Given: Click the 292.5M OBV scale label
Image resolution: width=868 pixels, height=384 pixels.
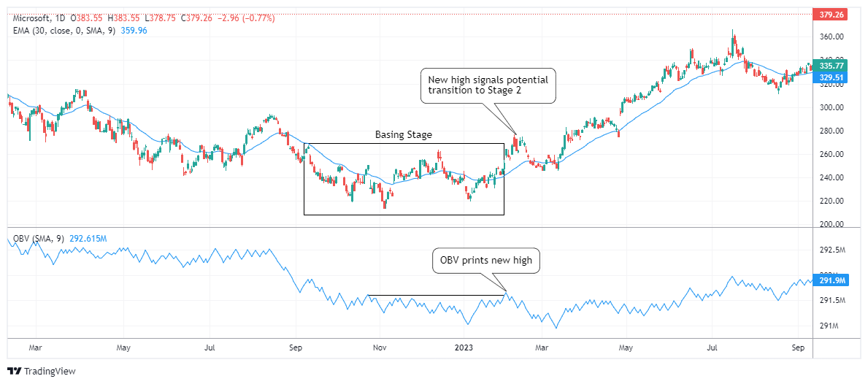Looking at the screenshot, I should [x=831, y=250].
